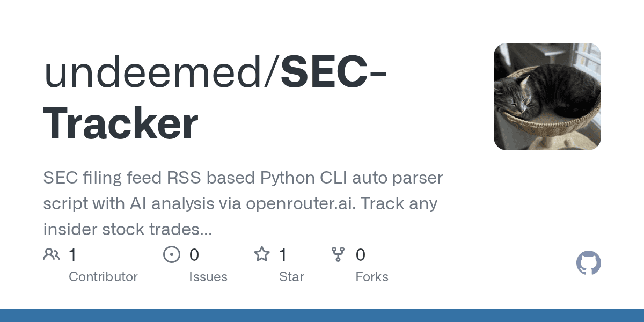The width and height of the screenshot is (644, 322).
Task: Click the blue language bar
Action: coord(322,316)
